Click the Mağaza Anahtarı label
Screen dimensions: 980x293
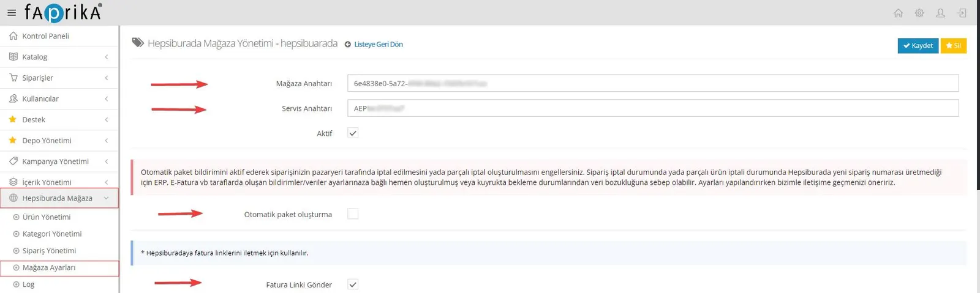(304, 84)
